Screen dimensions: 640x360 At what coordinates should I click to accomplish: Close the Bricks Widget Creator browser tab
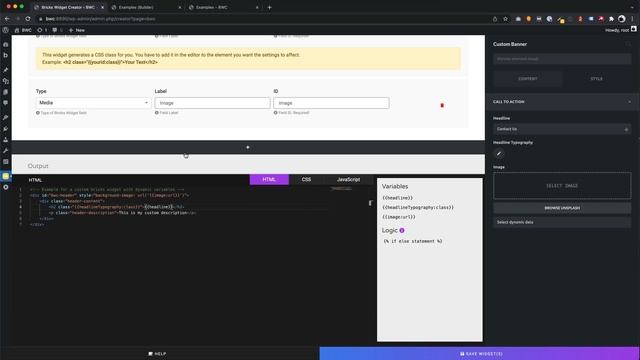click(x=102, y=7)
